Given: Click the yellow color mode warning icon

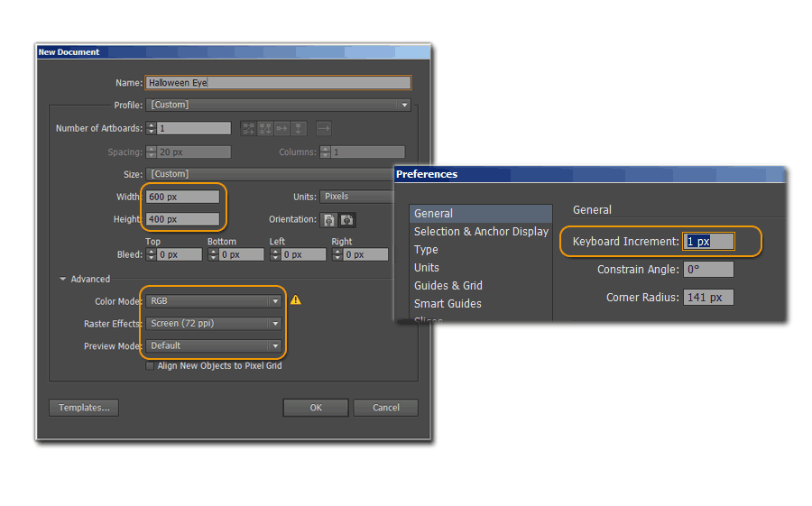Looking at the screenshot, I should point(296,299).
